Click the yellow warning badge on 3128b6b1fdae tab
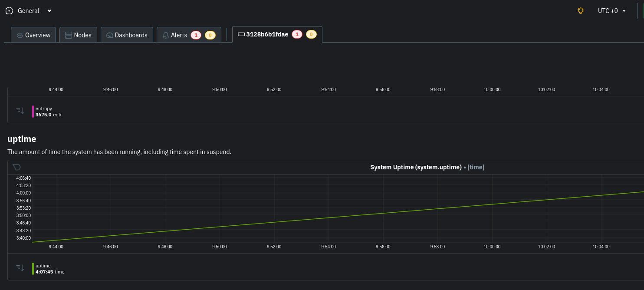The height and width of the screenshot is (290, 644). click(311, 34)
